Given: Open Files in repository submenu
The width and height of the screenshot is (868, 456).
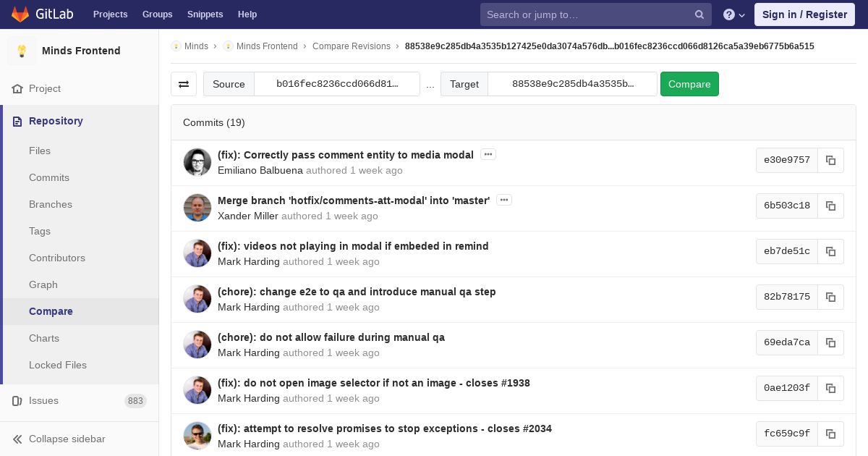Looking at the screenshot, I should 40,151.
